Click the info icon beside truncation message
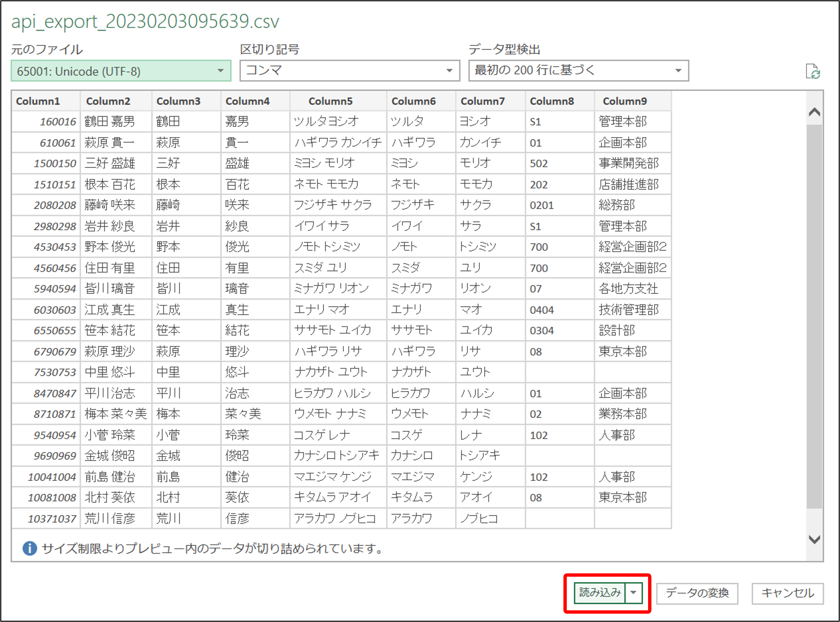The image size is (840, 622). point(30,548)
